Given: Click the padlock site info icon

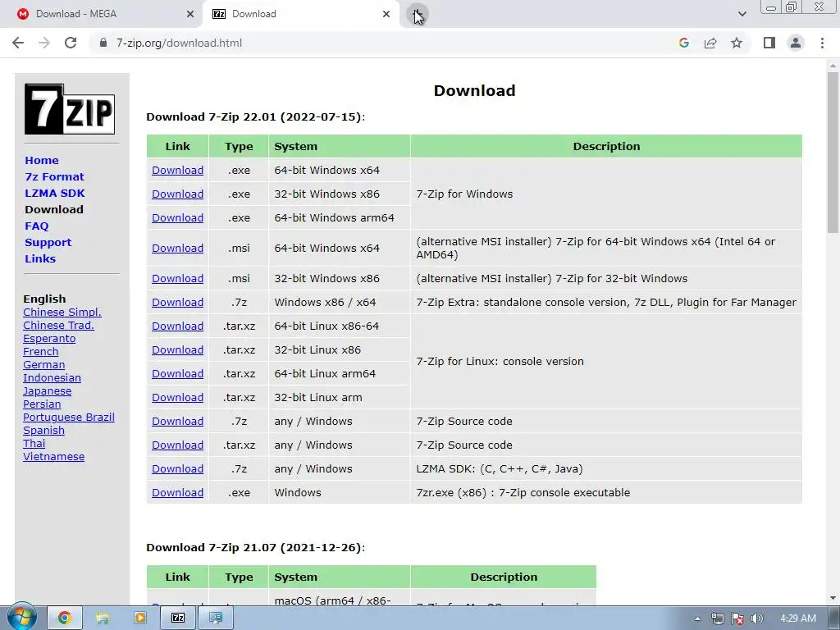Looking at the screenshot, I should 103,43.
